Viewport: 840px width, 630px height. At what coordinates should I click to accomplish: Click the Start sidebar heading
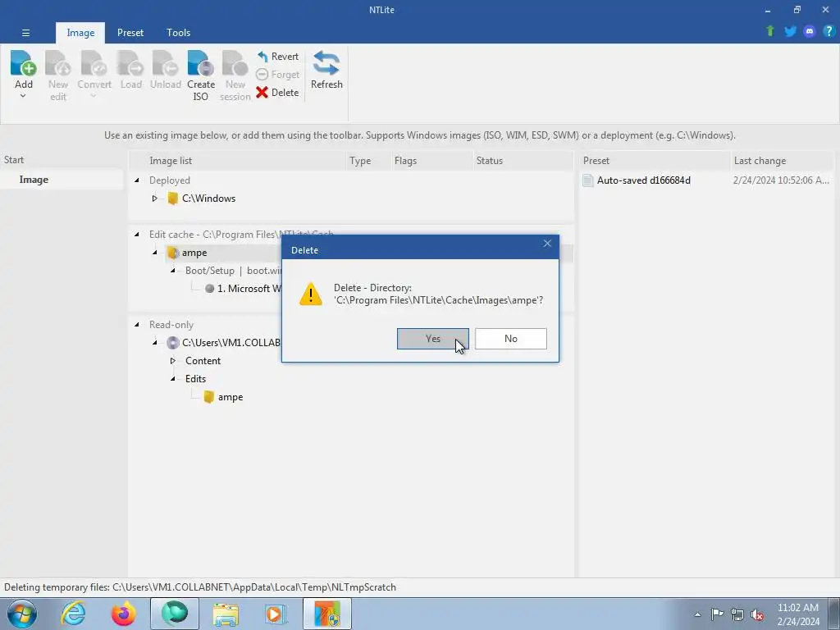(x=14, y=160)
